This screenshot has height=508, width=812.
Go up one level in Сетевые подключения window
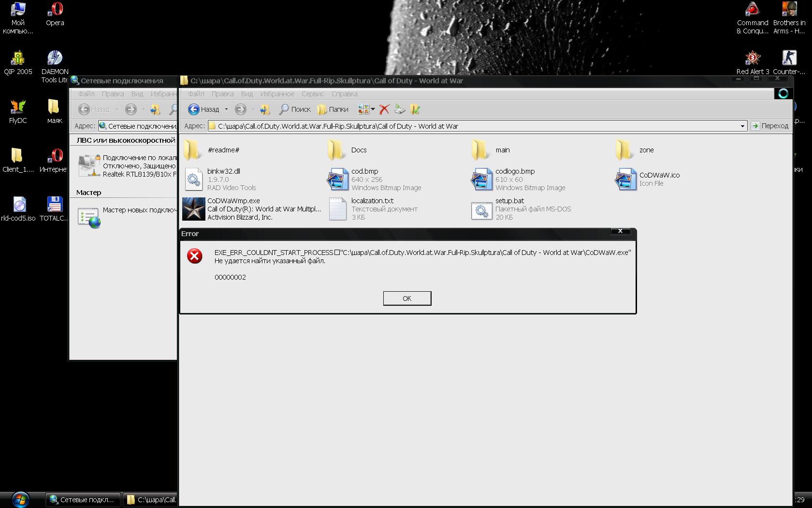[x=155, y=109]
